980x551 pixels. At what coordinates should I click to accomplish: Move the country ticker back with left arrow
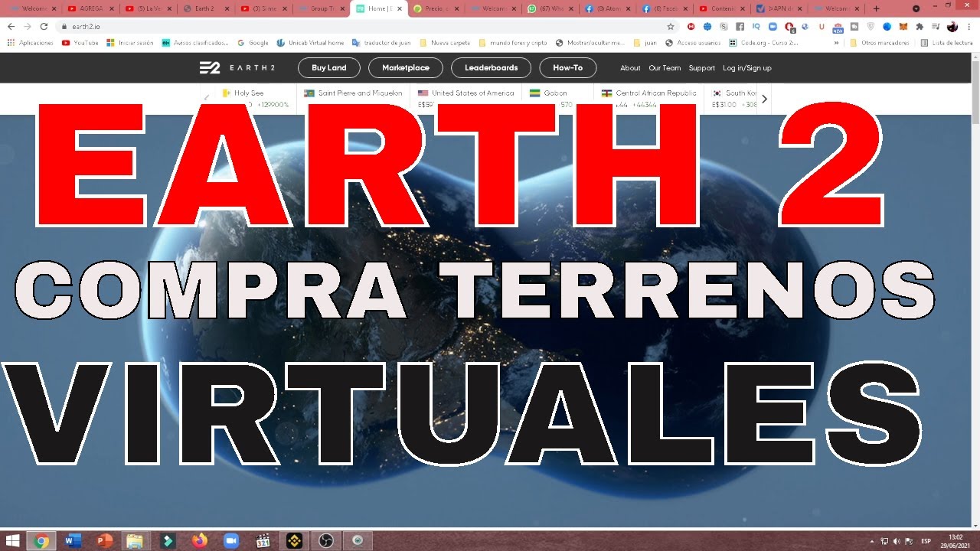tap(207, 99)
